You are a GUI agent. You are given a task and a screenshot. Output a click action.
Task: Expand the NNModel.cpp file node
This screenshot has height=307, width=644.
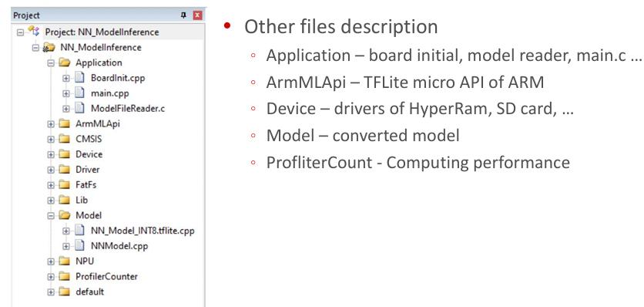point(66,246)
